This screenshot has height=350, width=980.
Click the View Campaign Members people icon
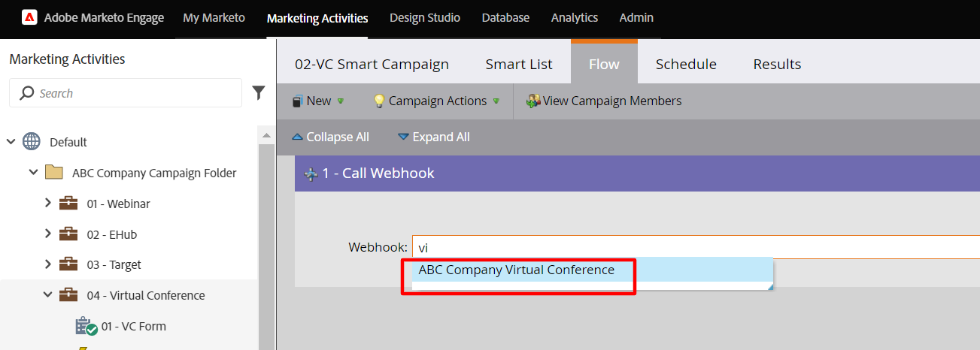pyautogui.click(x=533, y=101)
